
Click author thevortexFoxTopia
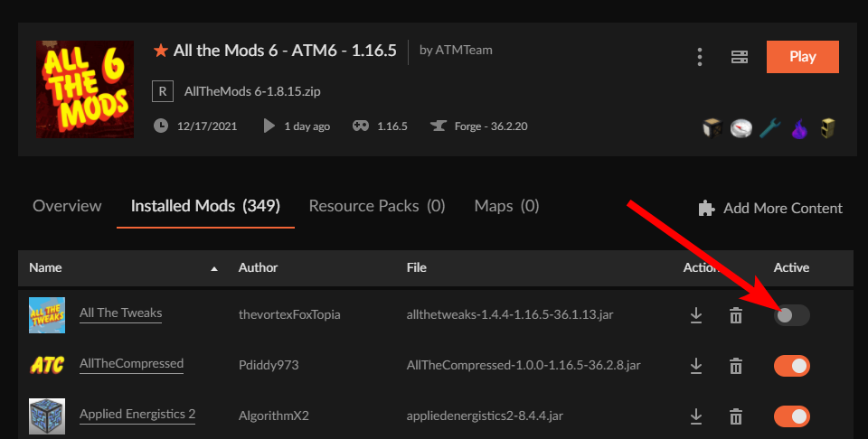[x=289, y=314]
